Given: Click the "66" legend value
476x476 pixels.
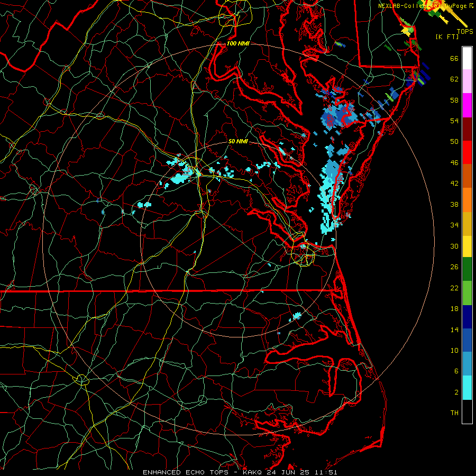Looking at the screenshot, I should point(454,59).
